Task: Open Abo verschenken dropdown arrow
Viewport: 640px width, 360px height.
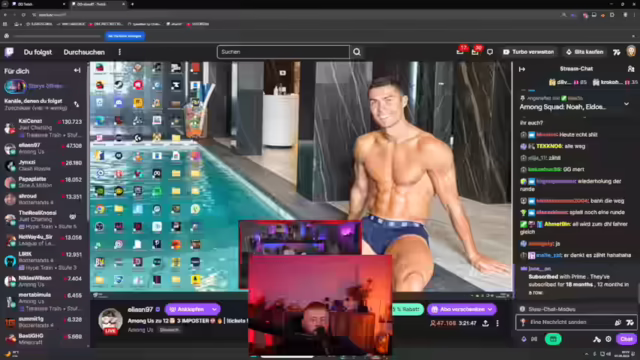Action: pos(490,309)
